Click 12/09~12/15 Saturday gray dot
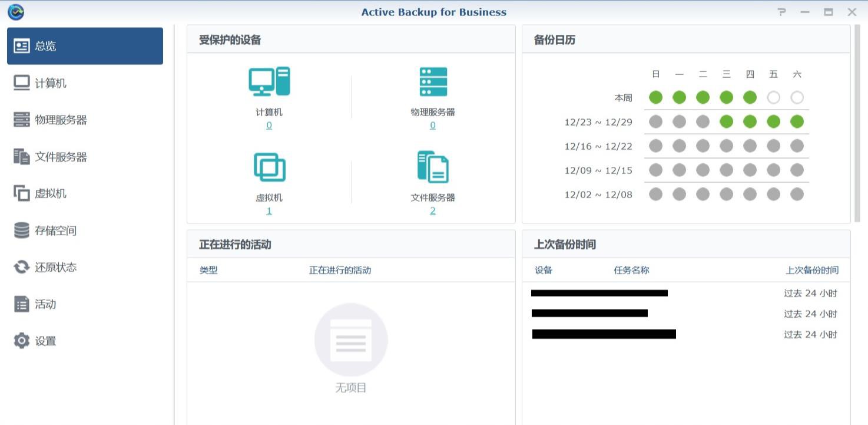 pyautogui.click(x=797, y=170)
